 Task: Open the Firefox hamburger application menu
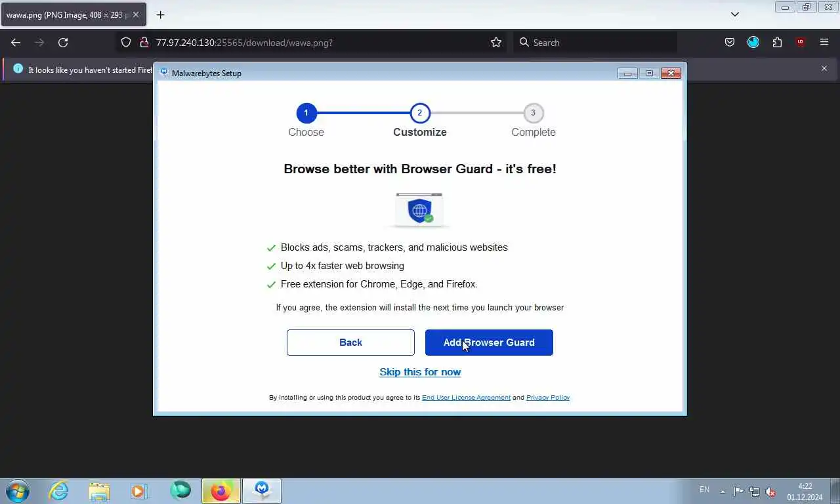[x=824, y=43]
